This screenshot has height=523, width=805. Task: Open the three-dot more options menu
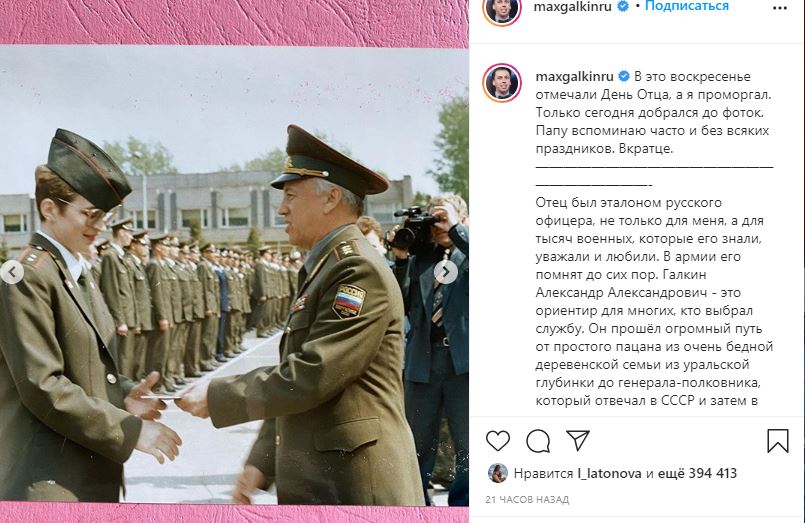click(779, 8)
